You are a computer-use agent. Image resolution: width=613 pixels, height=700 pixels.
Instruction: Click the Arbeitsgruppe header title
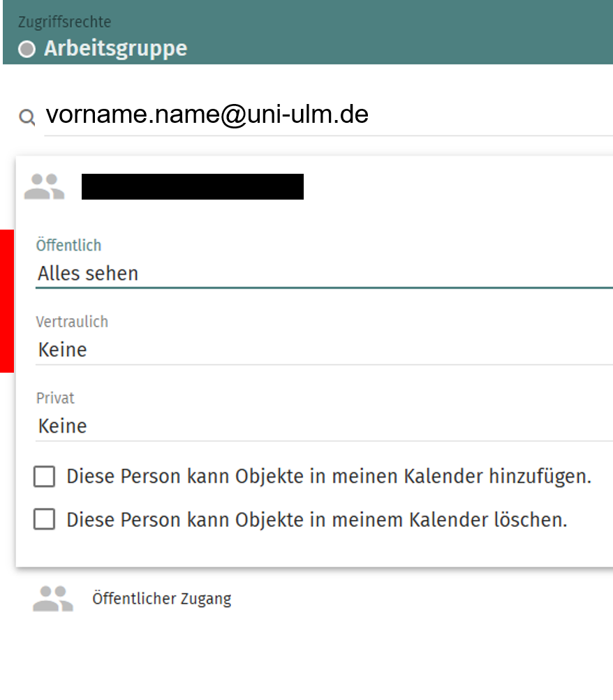pos(115,50)
